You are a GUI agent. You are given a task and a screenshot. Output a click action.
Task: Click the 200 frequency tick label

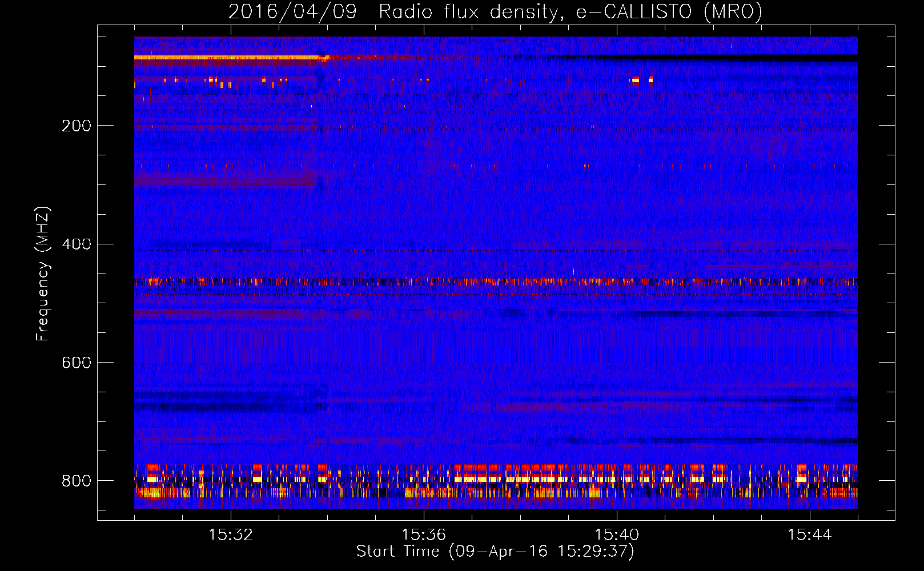(77, 126)
